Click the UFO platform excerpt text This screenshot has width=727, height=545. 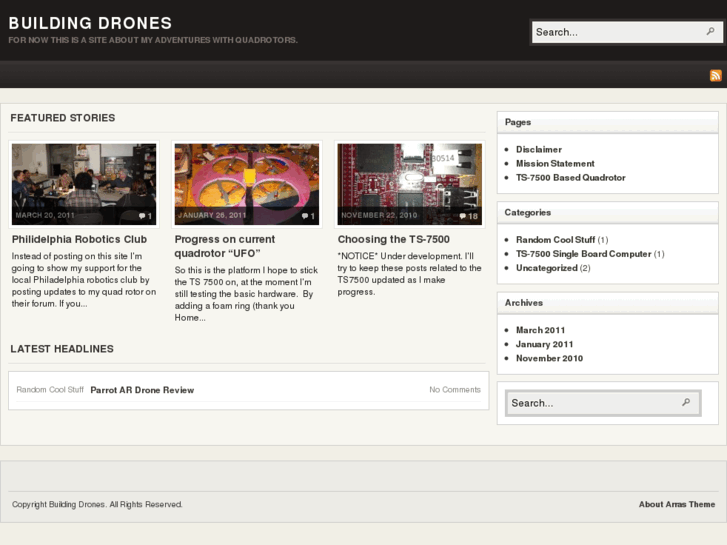246,294
